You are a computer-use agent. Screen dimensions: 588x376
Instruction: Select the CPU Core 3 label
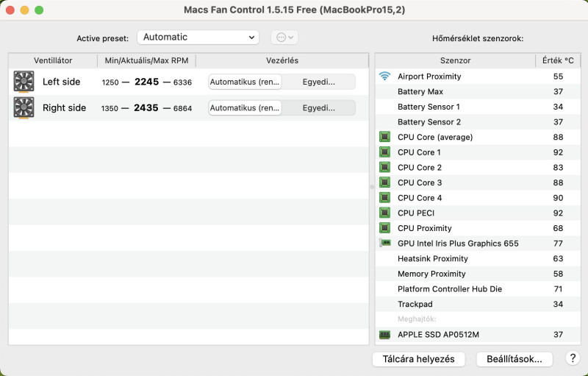(x=420, y=182)
